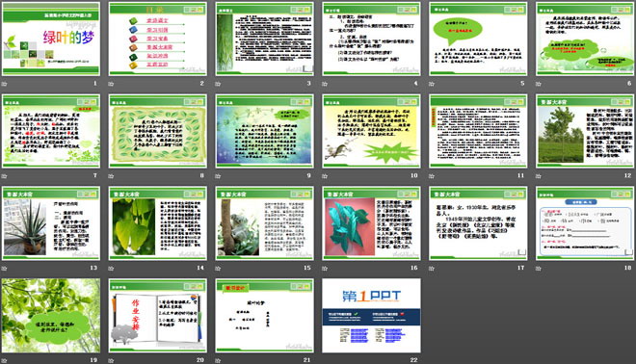Select slide 17 thumbnail with author biography text
Screen dimensions: 636x364
pyautogui.click(x=478, y=223)
